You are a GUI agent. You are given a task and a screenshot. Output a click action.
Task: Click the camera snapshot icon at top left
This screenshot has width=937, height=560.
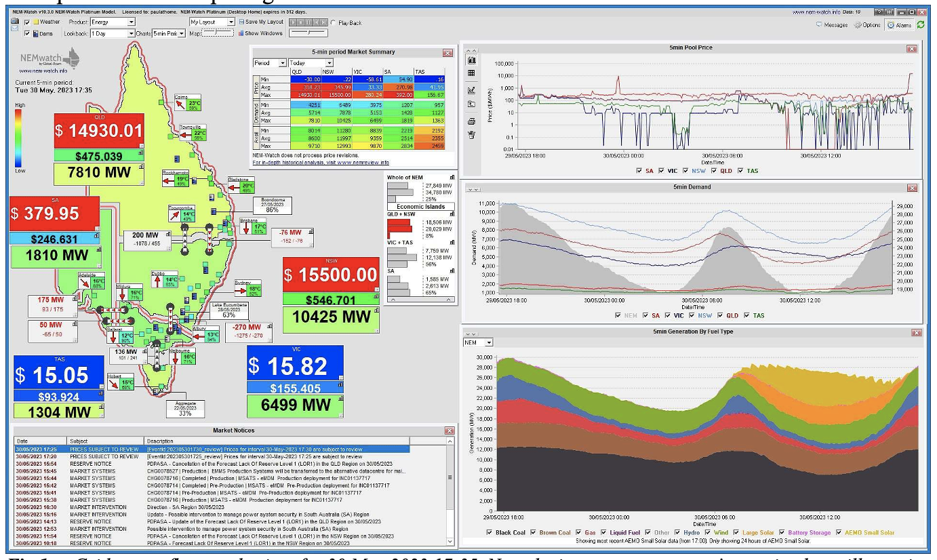point(14,22)
